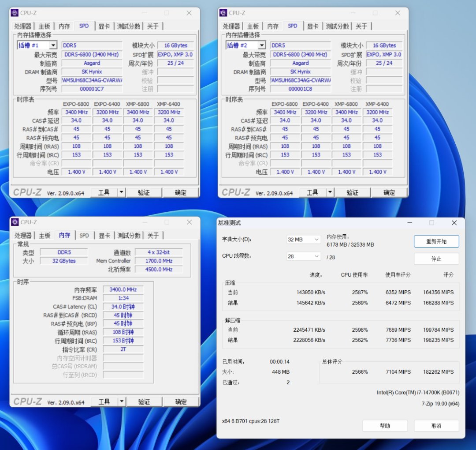476x450 pixels.
Task: Close the top-right CPU-Z window
Action: [398, 13]
